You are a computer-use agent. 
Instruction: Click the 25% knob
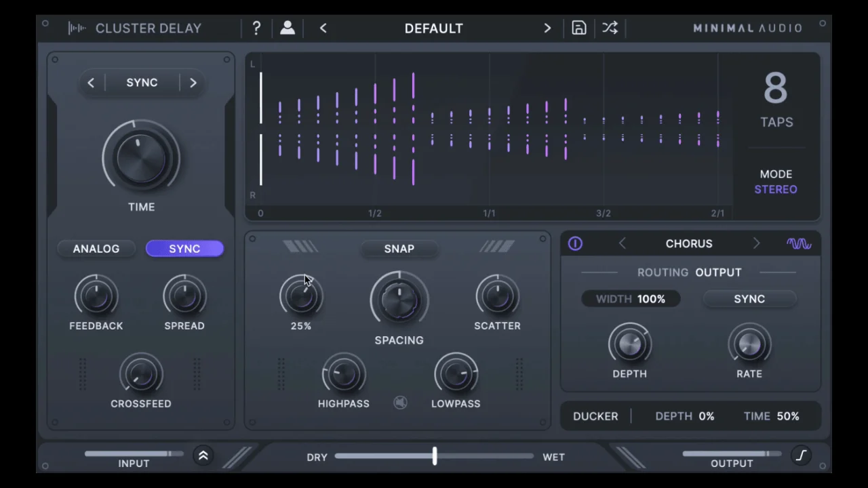[301, 296]
